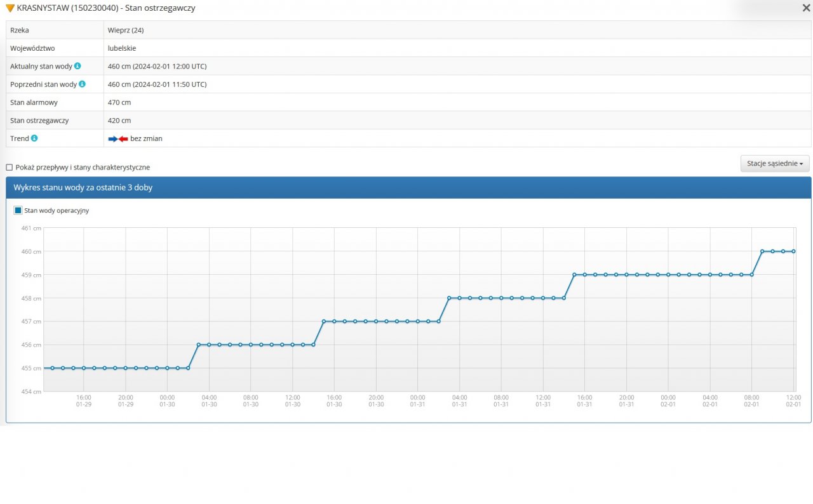Screen dimensions: 813x504
Task: Click the bez zmian trend text
Action: 146,138
